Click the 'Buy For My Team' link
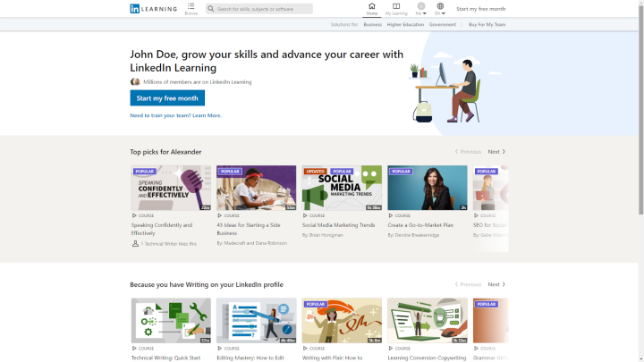The width and height of the screenshot is (644, 362). pyautogui.click(x=487, y=25)
